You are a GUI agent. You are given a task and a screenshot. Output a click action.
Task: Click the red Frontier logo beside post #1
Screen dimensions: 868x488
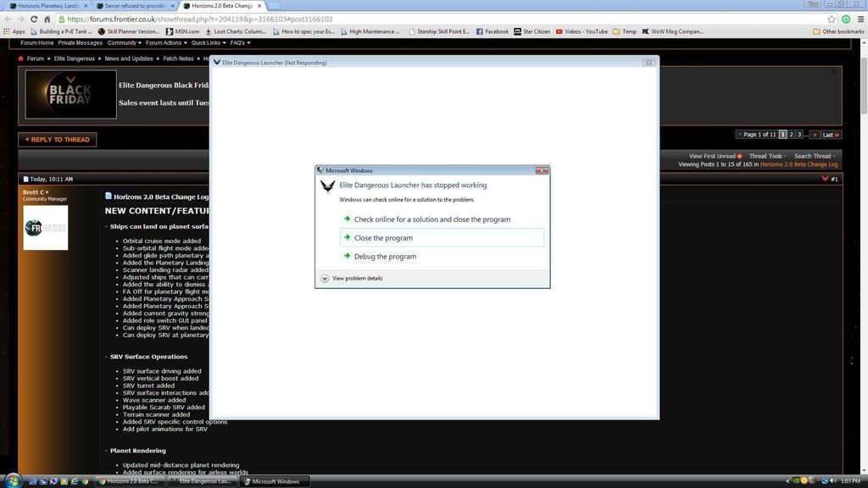[825, 179]
